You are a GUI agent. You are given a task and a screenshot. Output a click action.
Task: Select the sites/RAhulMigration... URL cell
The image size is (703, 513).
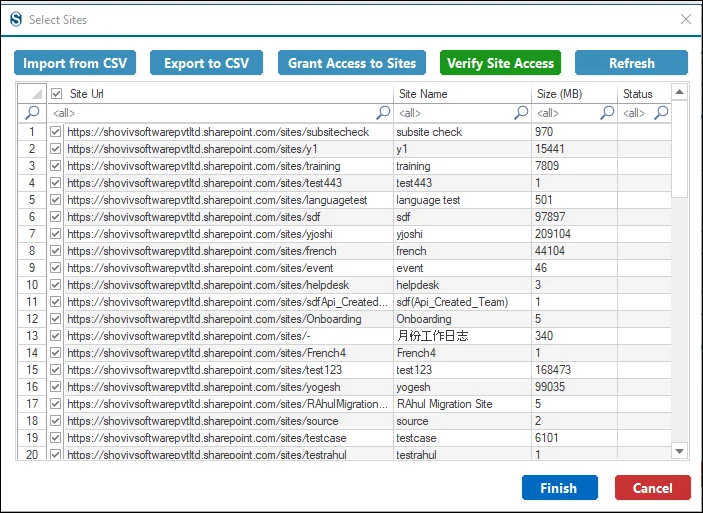coord(229,404)
